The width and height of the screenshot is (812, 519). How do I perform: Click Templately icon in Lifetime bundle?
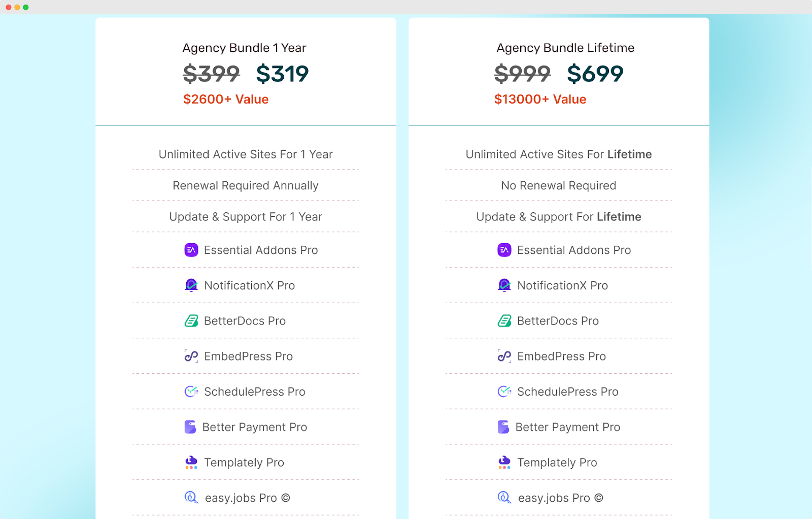(x=504, y=462)
